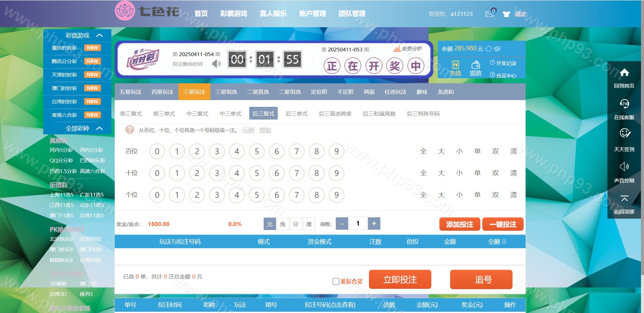Viewport: 644px width, 313px height.
Task: Click the 添加投注 button
Action: pos(460,224)
